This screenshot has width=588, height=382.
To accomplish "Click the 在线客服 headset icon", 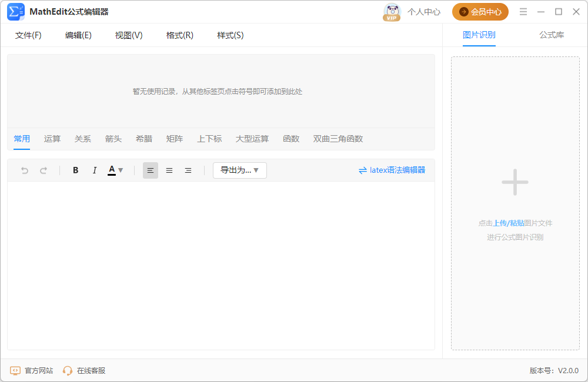I will tap(68, 371).
